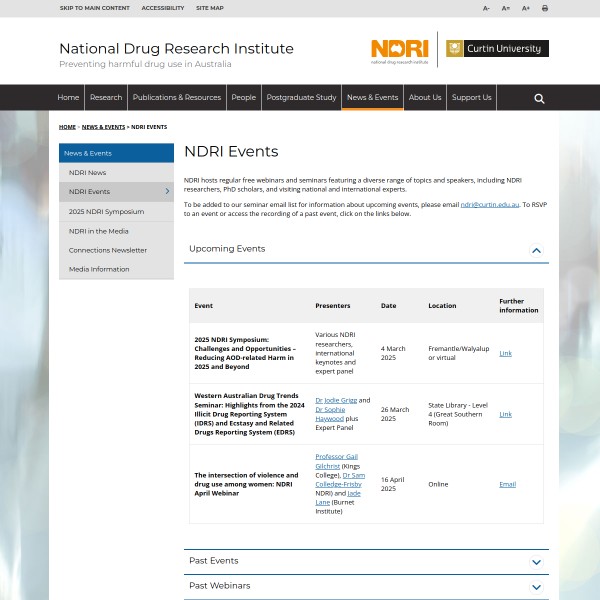Click the print page icon
600x600 pixels.
point(545,8)
